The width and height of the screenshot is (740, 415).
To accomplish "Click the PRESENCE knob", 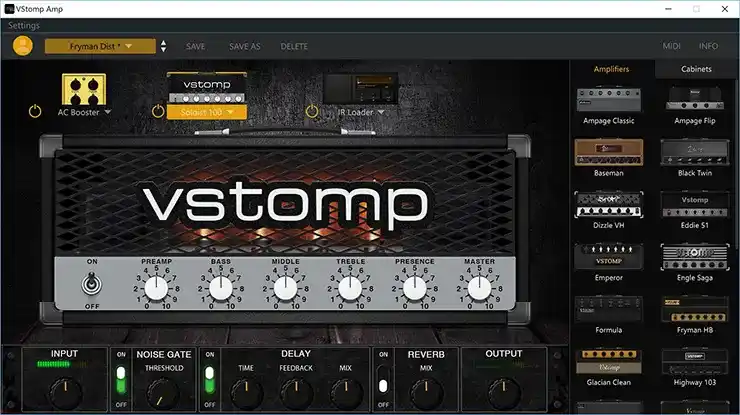I will [x=414, y=288].
